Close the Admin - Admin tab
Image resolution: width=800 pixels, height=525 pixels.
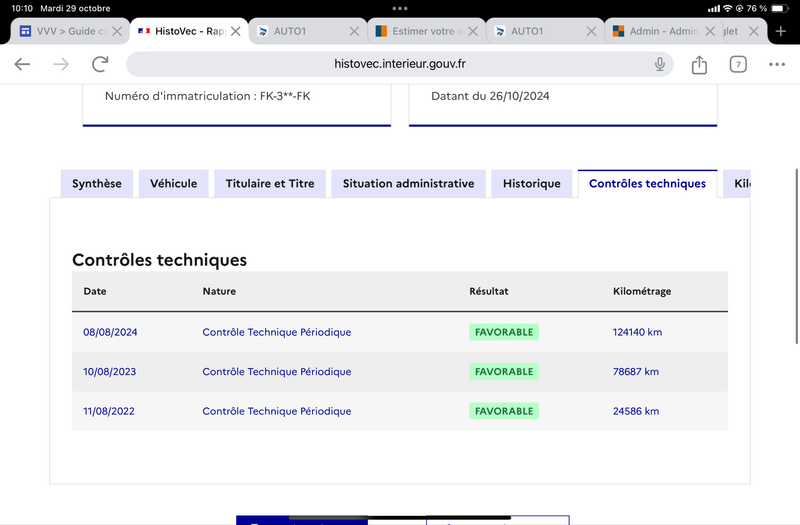710,31
